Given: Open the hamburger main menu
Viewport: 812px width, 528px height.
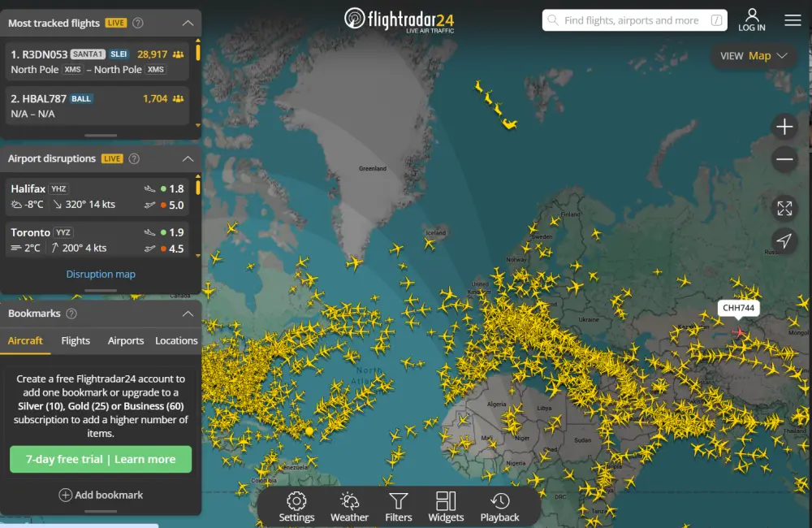Looking at the screenshot, I should pos(793,20).
